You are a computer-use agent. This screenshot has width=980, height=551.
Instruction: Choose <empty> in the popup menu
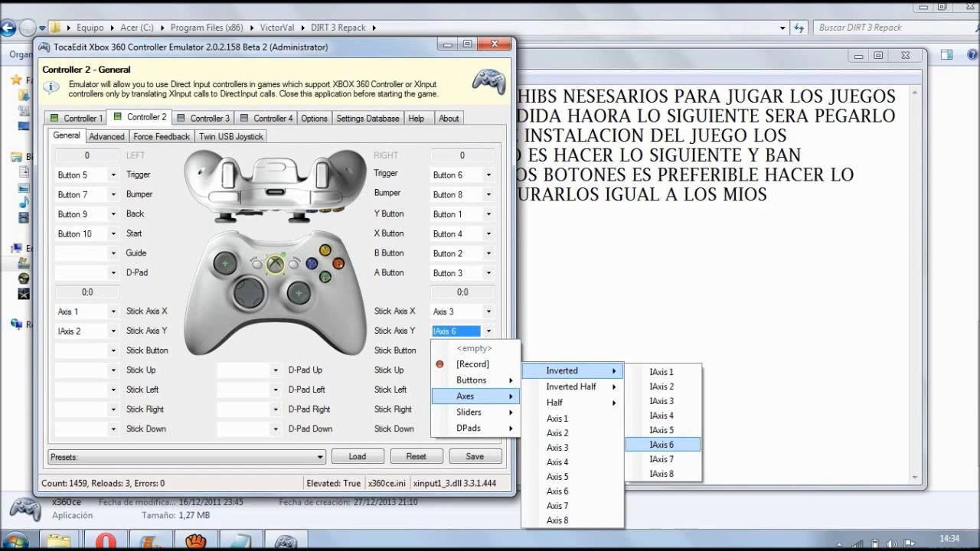(x=475, y=348)
